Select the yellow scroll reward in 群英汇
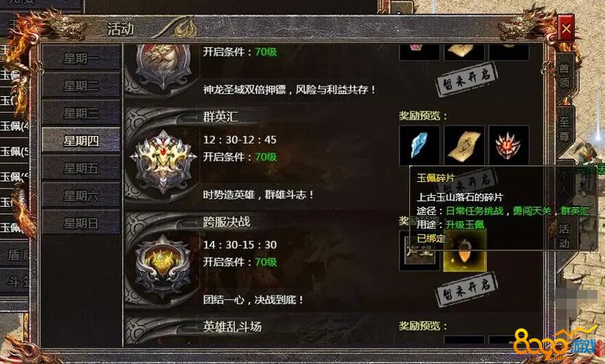605x364 pixels. [x=464, y=145]
